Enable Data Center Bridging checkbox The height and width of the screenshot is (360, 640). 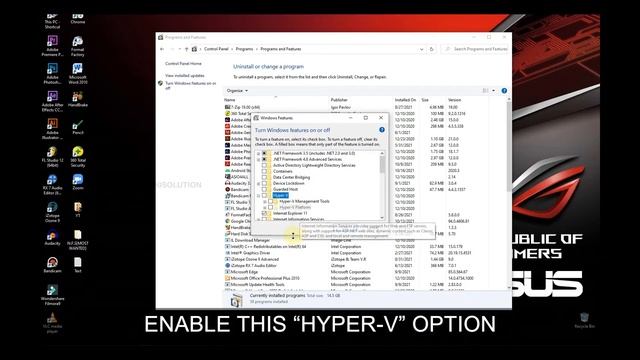pyautogui.click(x=264, y=177)
